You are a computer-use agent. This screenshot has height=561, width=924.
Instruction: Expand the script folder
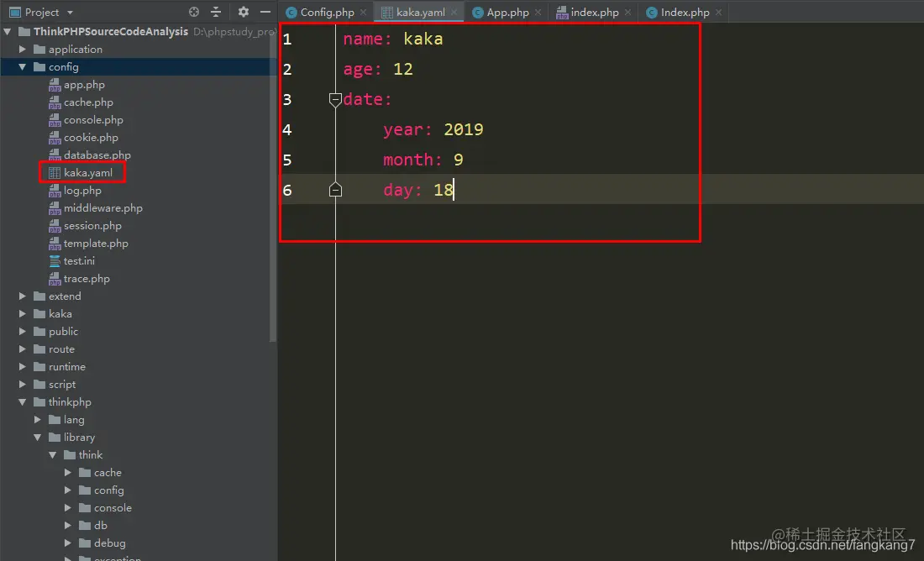click(x=23, y=384)
